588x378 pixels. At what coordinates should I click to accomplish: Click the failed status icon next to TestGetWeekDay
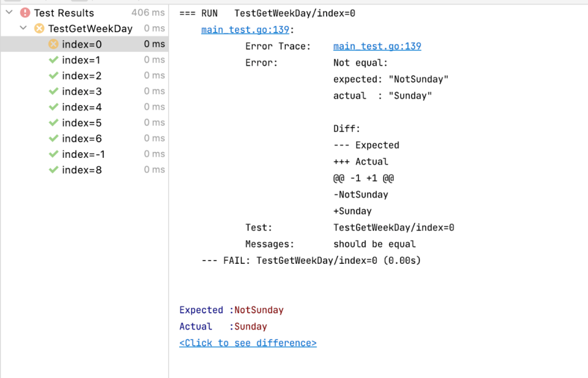(x=39, y=28)
